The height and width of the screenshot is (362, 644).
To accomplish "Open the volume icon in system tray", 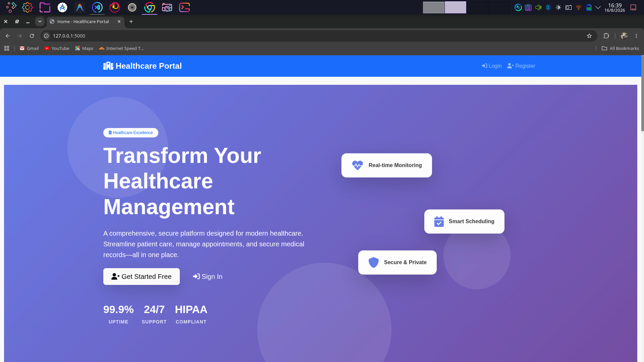I will tap(538, 7).
